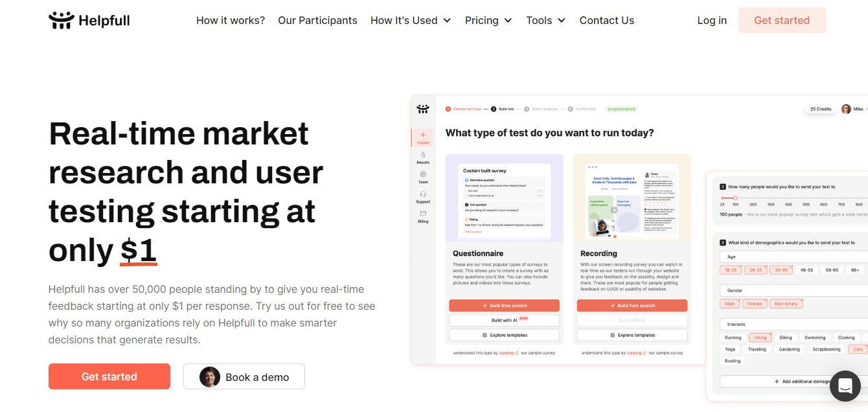The height and width of the screenshot is (412, 868).
Task: Click the Log in link
Action: [712, 21]
